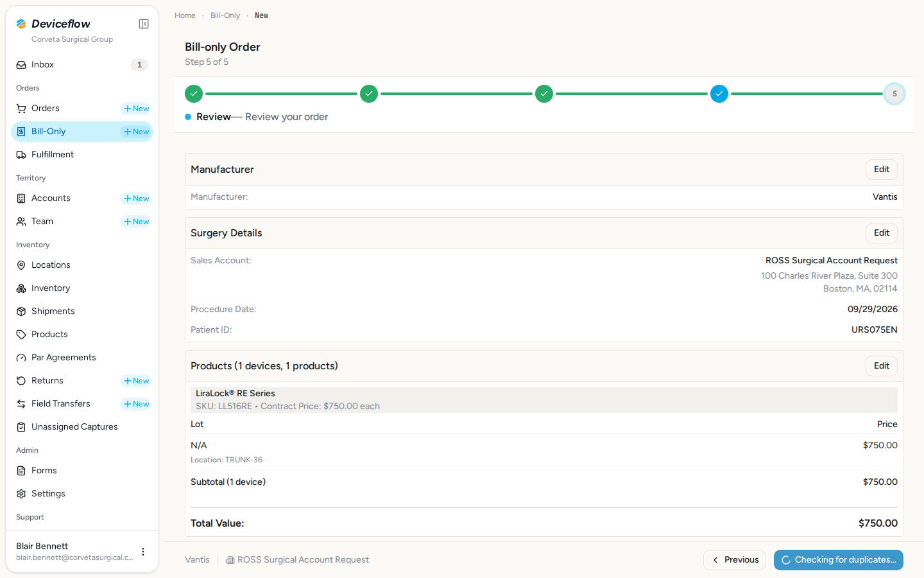This screenshot has height=578, width=924.
Task: Open the user menu three-dot icon
Action: coord(143,552)
